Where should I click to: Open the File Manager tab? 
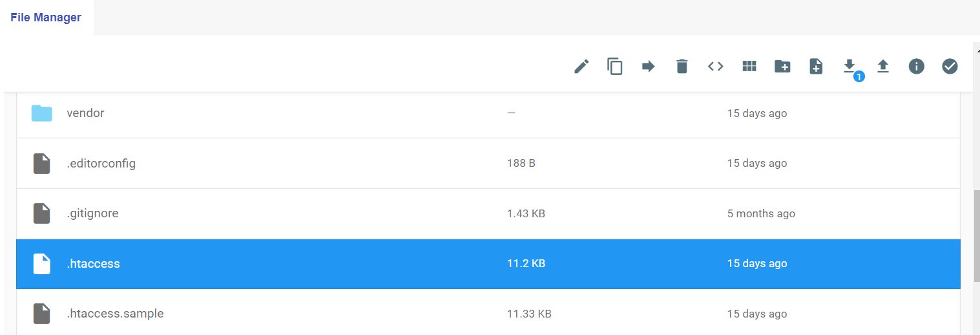pyautogui.click(x=46, y=17)
